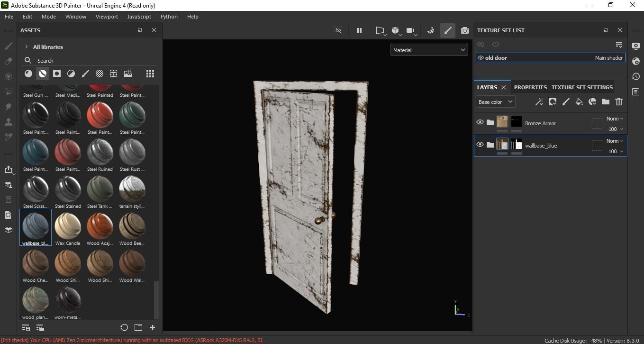The width and height of the screenshot is (644, 344).
Task: Hide the Bronze Armor layer
Action: click(x=480, y=122)
